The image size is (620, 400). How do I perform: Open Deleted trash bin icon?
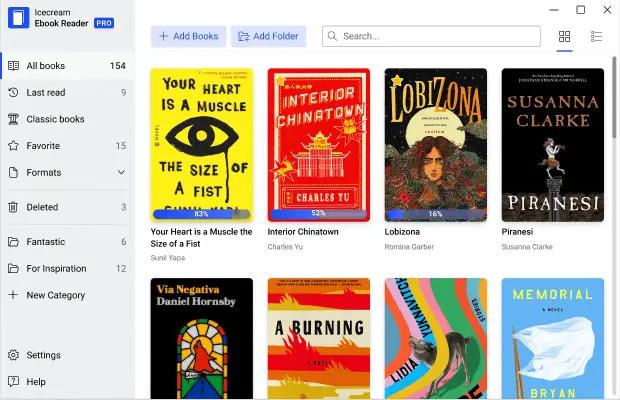click(x=13, y=207)
